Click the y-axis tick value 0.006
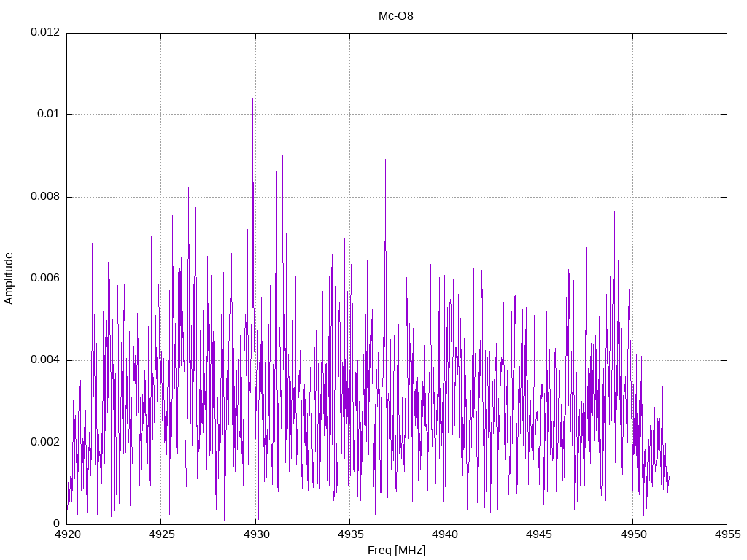The height and width of the screenshot is (560, 747). (x=45, y=278)
